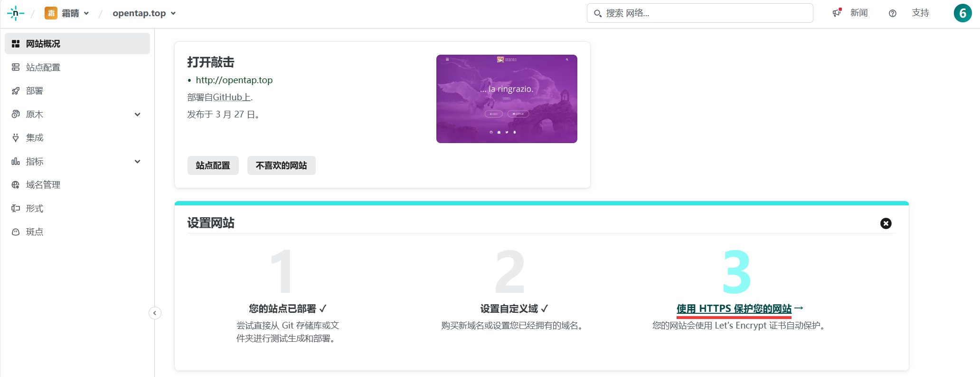
Task: Click the 原木 logs sidebar icon
Action: (x=16, y=114)
